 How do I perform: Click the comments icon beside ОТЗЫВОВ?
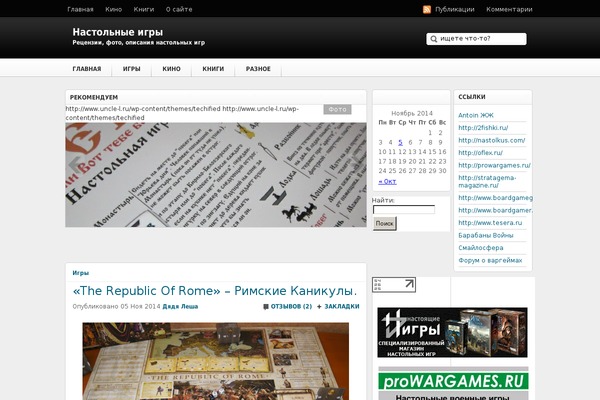click(266, 307)
